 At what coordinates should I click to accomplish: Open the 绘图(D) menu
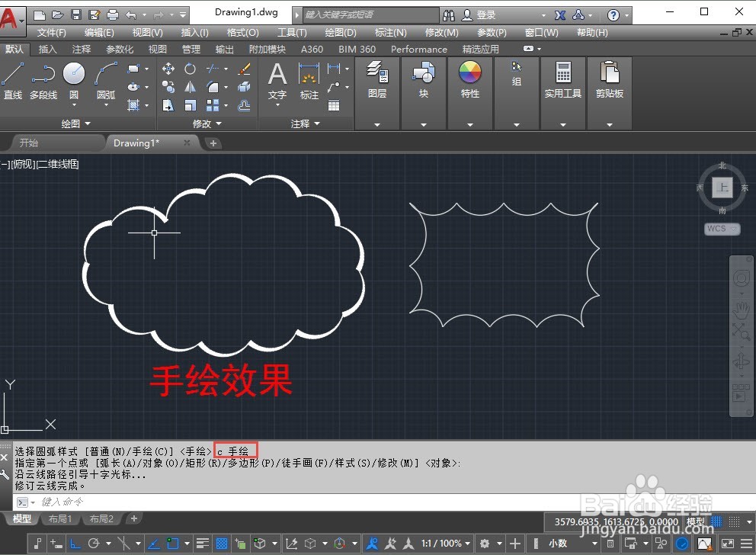coord(341,32)
